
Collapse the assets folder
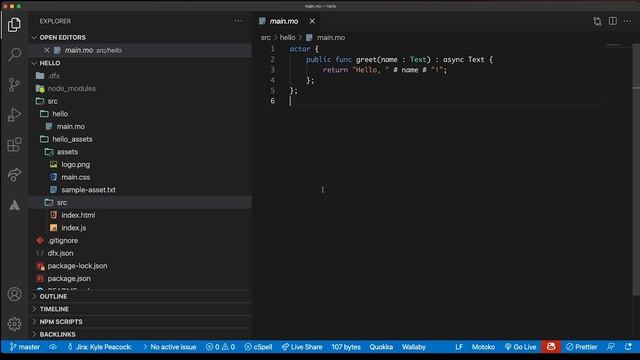coord(141,152)
